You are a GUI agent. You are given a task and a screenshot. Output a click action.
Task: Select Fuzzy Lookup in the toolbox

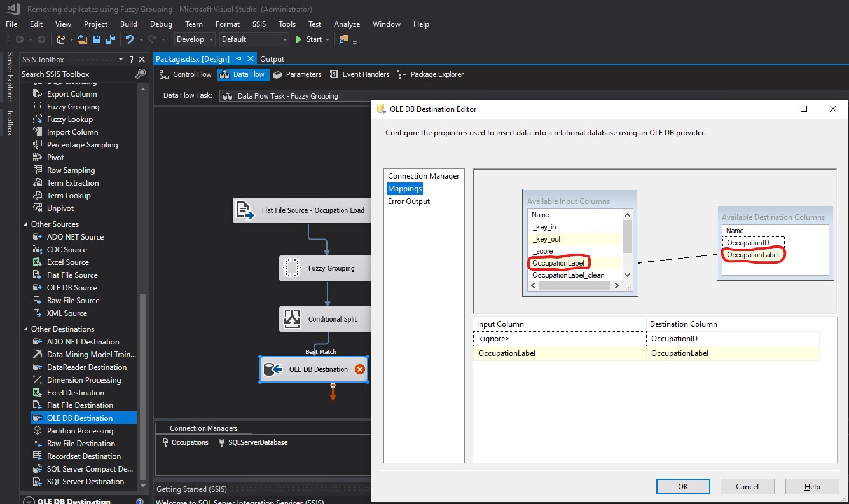point(70,119)
